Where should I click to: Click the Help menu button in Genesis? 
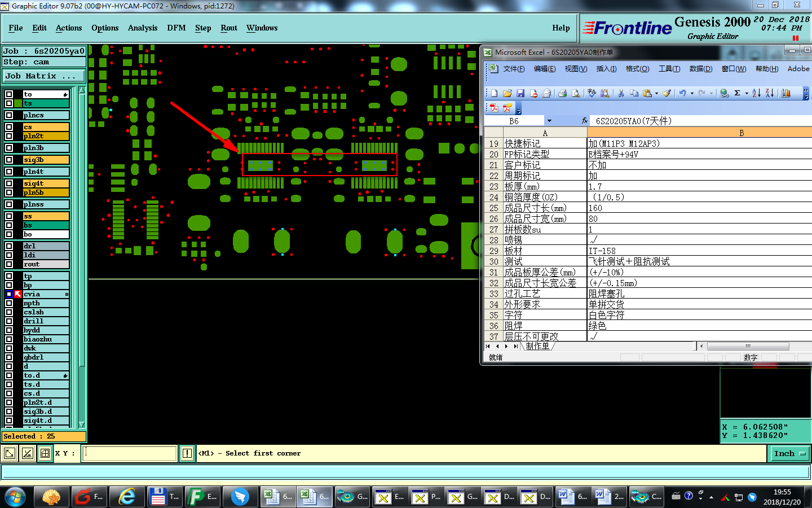pos(561,28)
